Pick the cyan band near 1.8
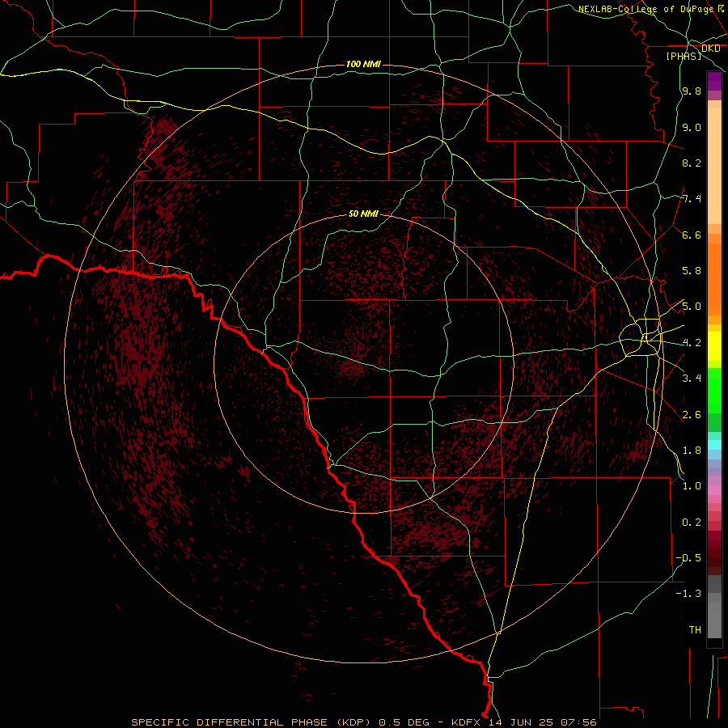Image resolution: width=728 pixels, height=728 pixels. 714,445
